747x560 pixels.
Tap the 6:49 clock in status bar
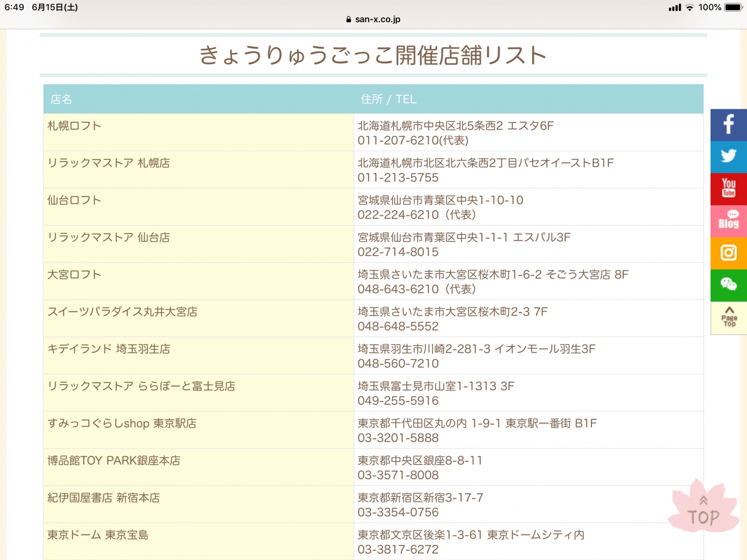[14, 7]
